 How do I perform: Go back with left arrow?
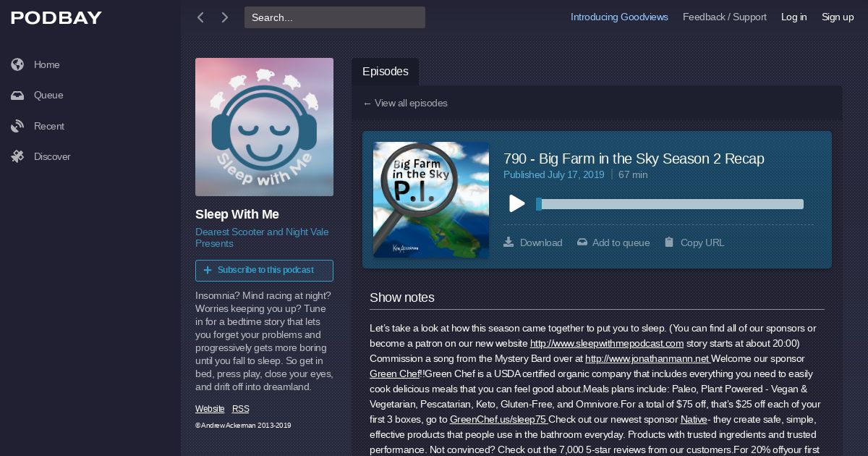click(x=200, y=17)
